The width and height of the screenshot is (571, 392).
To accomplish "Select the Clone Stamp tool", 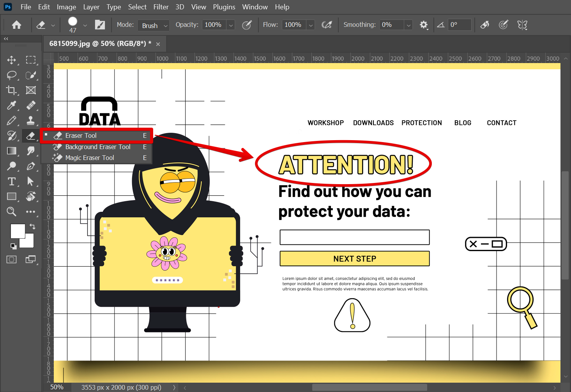I will click(x=30, y=121).
